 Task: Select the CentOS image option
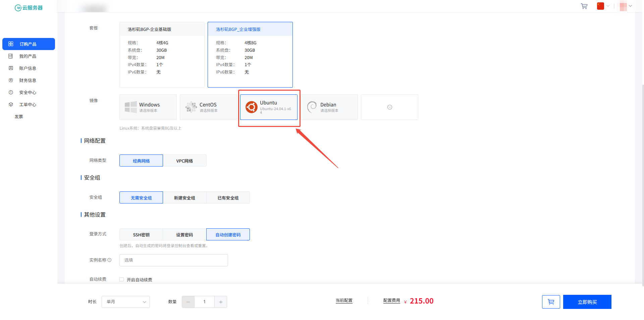[x=208, y=107]
